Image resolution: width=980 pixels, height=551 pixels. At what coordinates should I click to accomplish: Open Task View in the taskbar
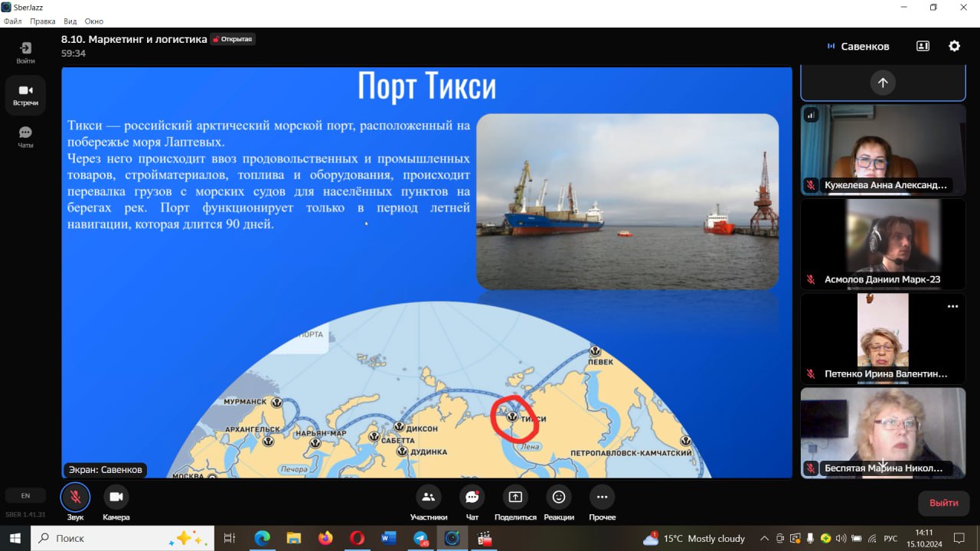[229, 538]
